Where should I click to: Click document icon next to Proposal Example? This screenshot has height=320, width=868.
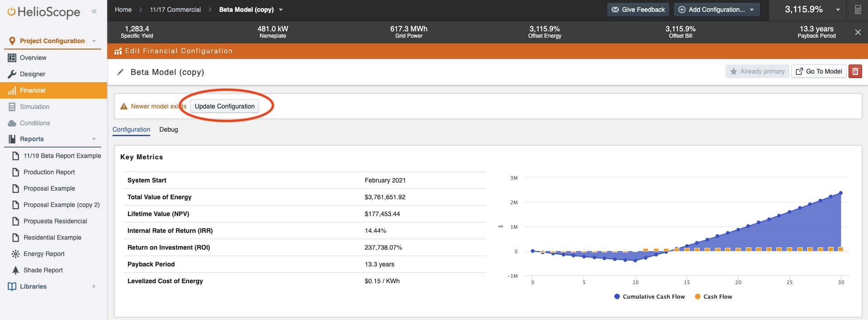tap(15, 188)
